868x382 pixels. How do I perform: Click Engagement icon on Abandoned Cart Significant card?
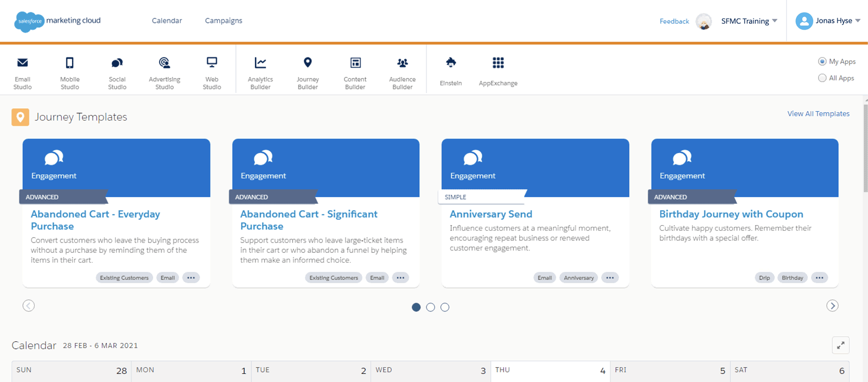click(x=263, y=158)
